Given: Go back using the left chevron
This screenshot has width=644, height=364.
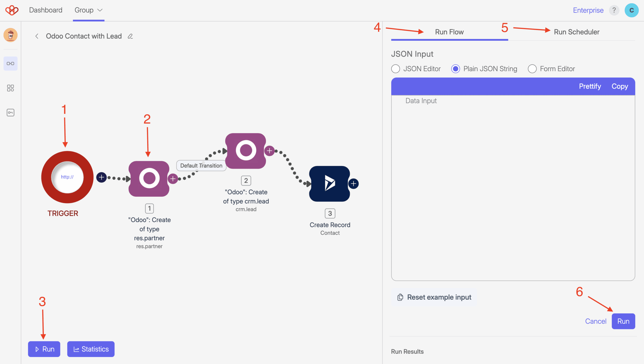Looking at the screenshot, I should [x=37, y=36].
